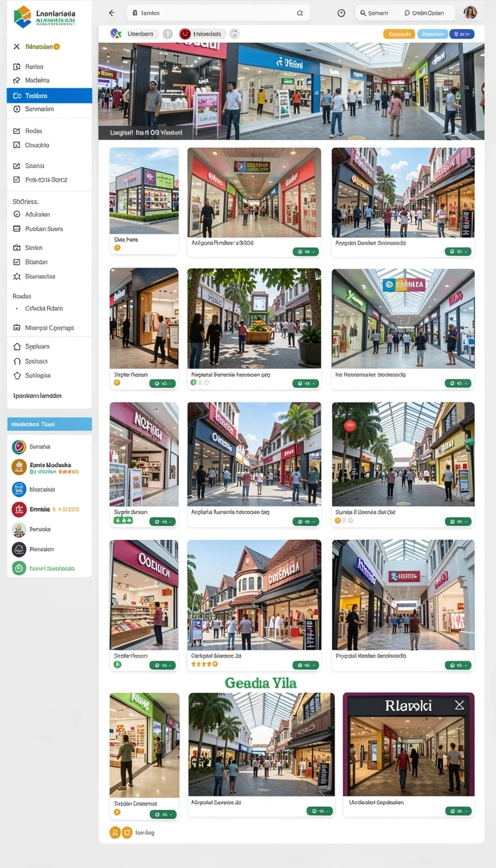Open the 'Machahra' sidebar item
The width and height of the screenshot is (496, 868).
[37, 80]
